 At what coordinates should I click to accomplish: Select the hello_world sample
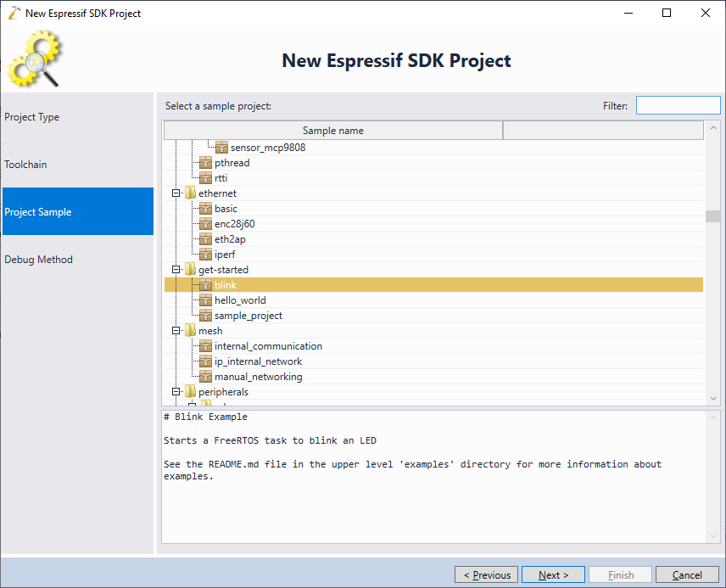pyautogui.click(x=240, y=300)
